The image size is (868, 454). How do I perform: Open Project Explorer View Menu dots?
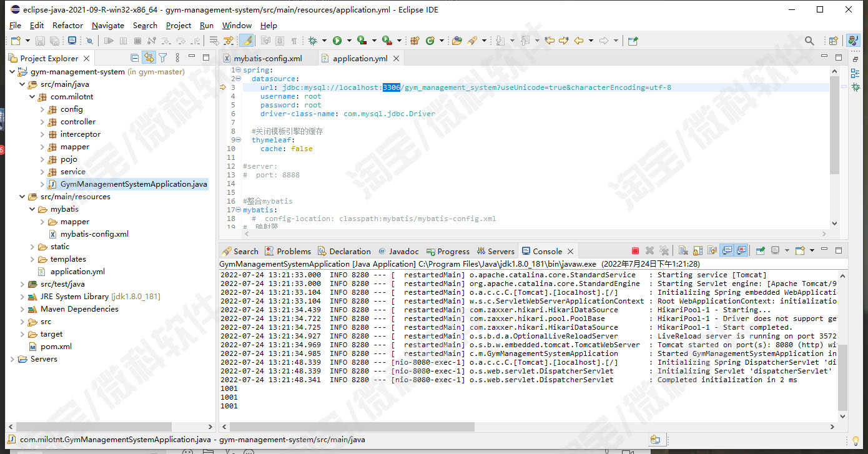(177, 57)
